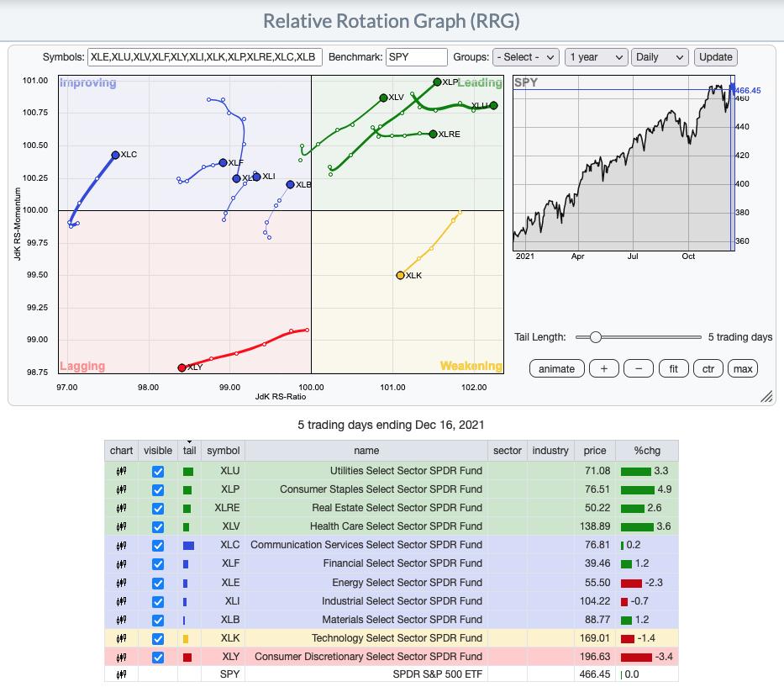Open chart icon for XLRE row
This screenshot has height=687, width=784.
pos(121,508)
